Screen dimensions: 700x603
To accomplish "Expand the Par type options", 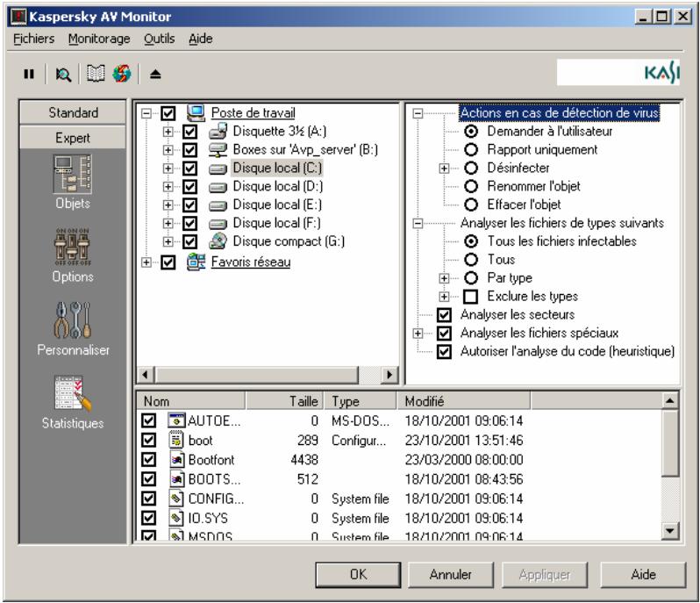I will click(444, 278).
